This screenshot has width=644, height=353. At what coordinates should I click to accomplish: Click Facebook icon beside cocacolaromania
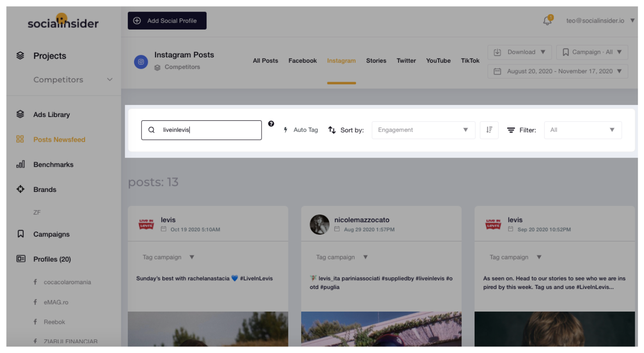click(35, 282)
